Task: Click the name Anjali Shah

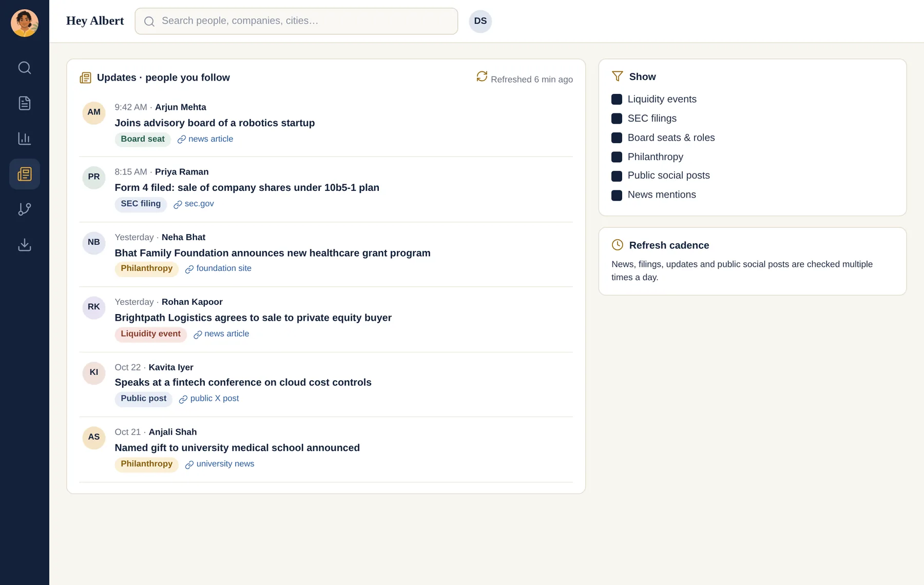Action: (x=172, y=432)
